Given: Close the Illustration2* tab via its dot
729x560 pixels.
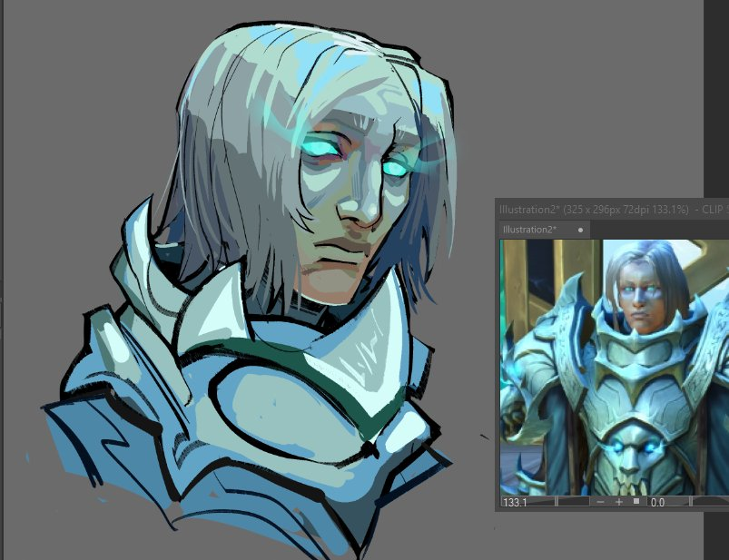Looking at the screenshot, I should pyautogui.click(x=580, y=230).
